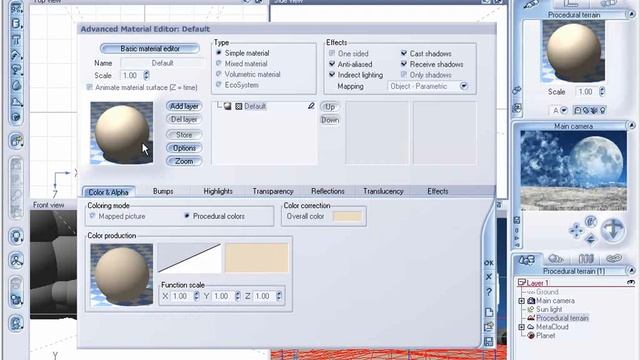This screenshot has width=640, height=360.
Task: Toggle the Receive shadows checkbox
Action: 404,64
